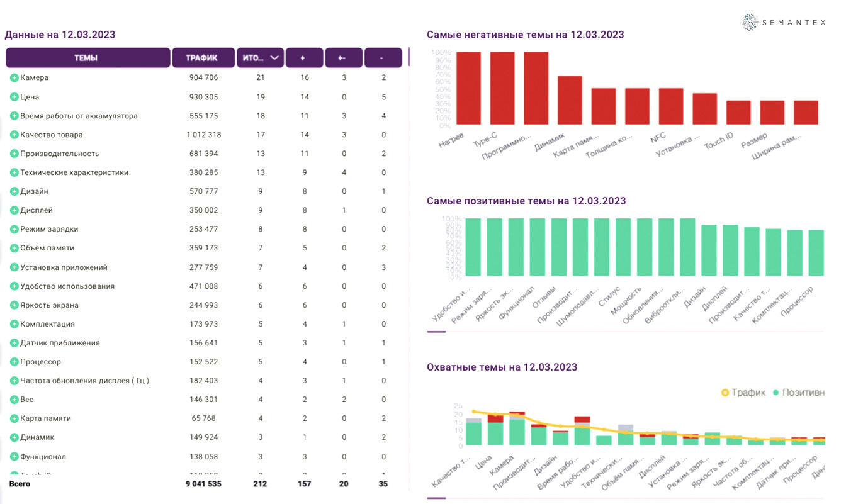846x504 pixels.
Task: Click the green Отзывы bar
Action: click(559, 247)
